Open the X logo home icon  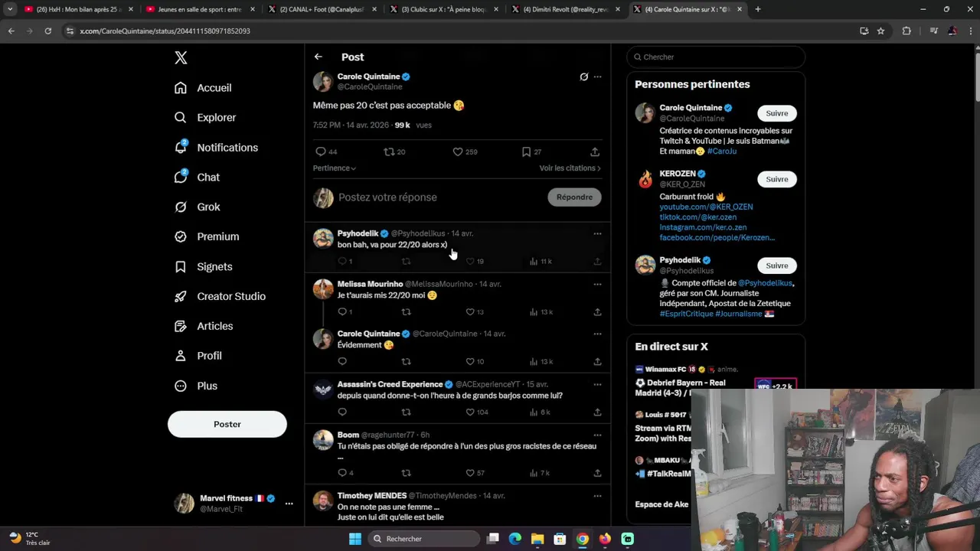point(181,57)
